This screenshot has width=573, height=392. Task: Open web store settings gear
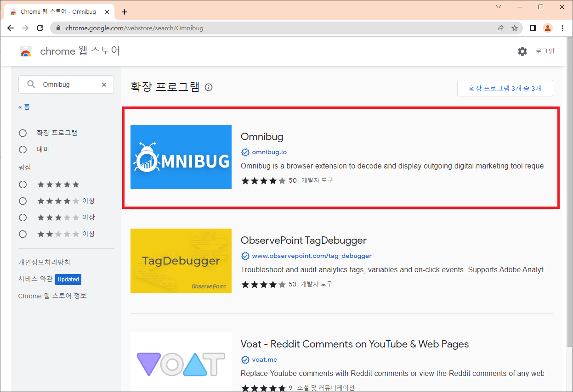tap(522, 51)
